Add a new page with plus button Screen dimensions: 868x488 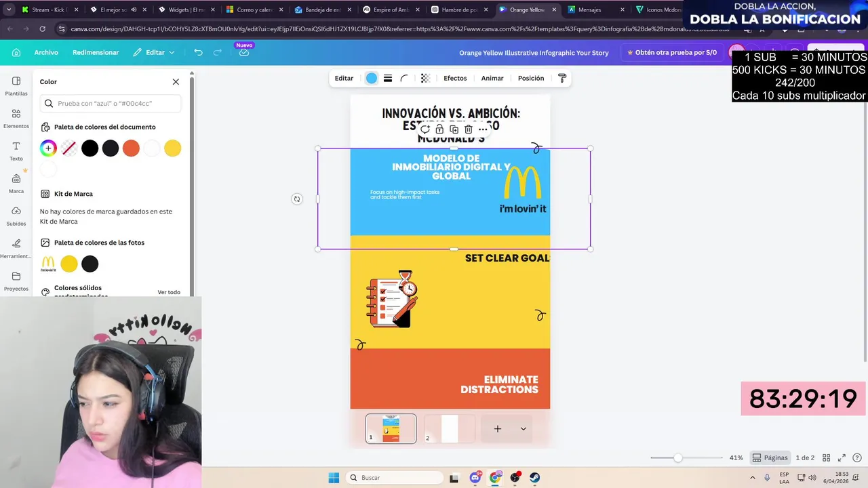(x=497, y=428)
